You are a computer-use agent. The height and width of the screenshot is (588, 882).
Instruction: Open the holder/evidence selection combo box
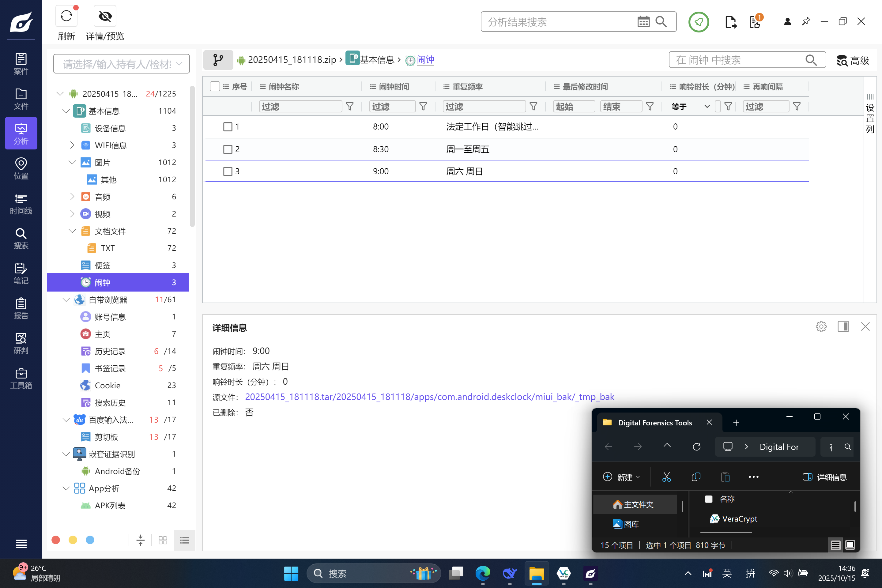122,64
